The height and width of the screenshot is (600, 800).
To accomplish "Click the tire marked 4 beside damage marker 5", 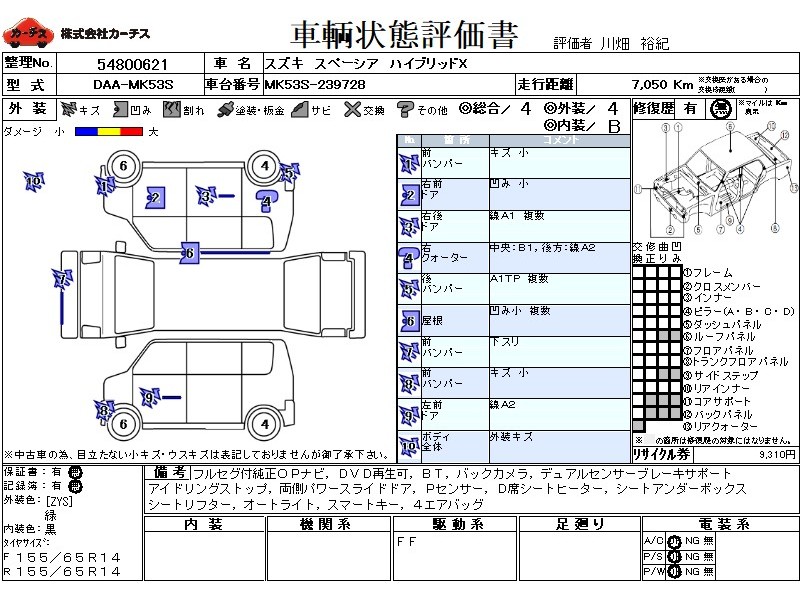I will pos(264,166).
